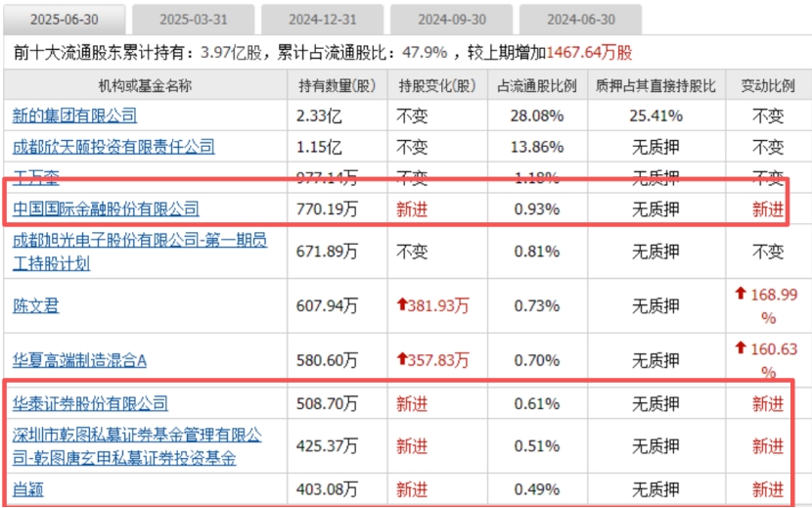Image resolution: width=812 pixels, height=508 pixels.
Task: Open 新的集团有限公司 shareholder link
Action: tap(74, 115)
